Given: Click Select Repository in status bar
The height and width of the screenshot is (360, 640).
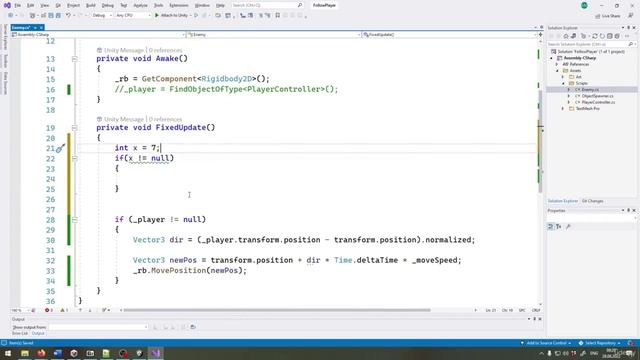Looking at the screenshot, I should pyautogui.click(x=600, y=343).
